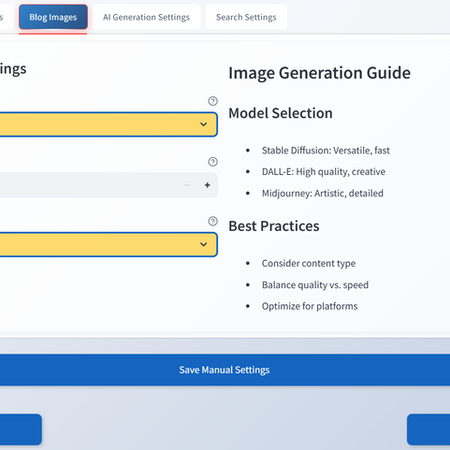This screenshot has width=450, height=450.
Task: Click the Save Manual Settings button
Action: (x=225, y=370)
